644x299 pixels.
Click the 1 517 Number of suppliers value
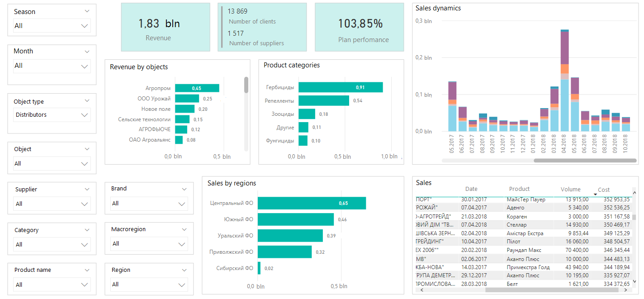[x=236, y=33]
